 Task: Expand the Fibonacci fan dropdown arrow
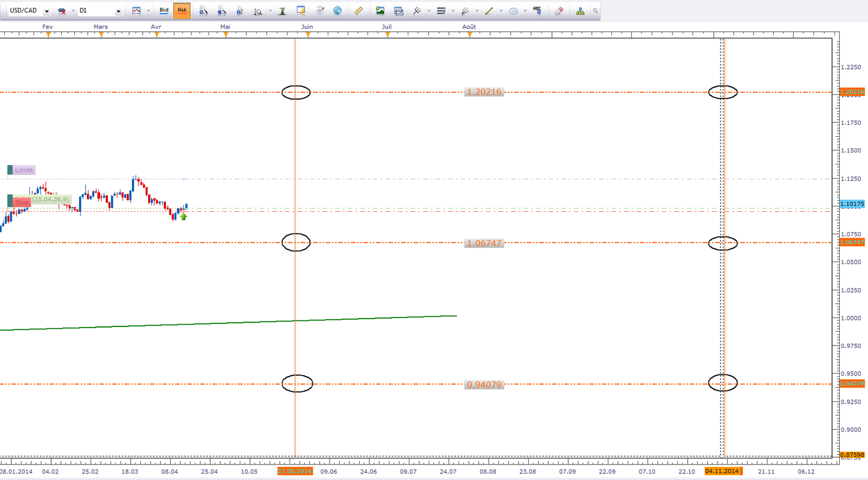coord(477,11)
